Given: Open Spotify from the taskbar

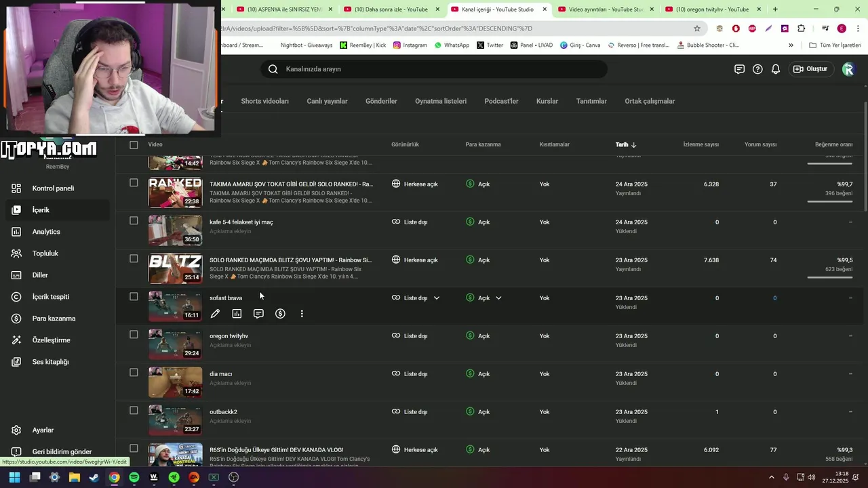Looking at the screenshot, I should [x=134, y=477].
